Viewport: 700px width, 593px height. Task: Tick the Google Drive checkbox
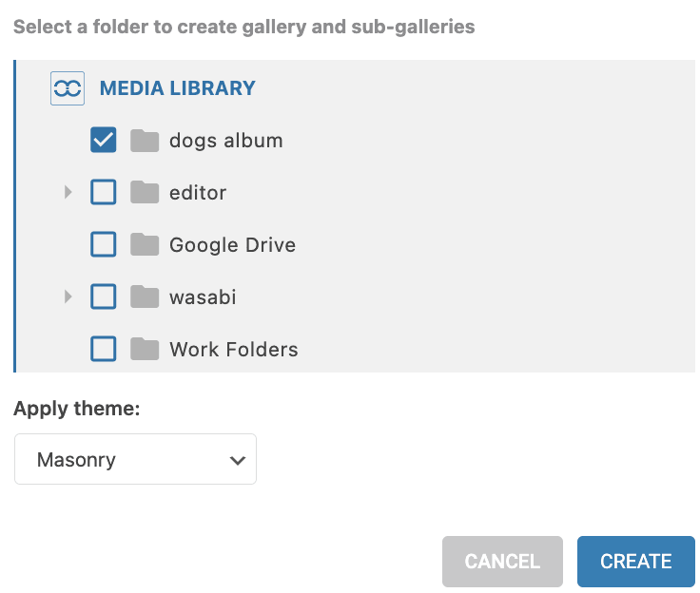tap(104, 245)
